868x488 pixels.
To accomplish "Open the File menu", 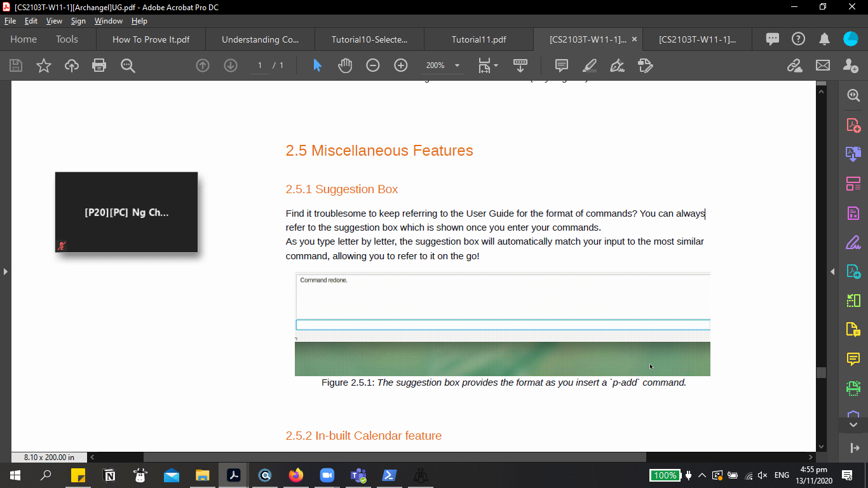I will (x=10, y=21).
